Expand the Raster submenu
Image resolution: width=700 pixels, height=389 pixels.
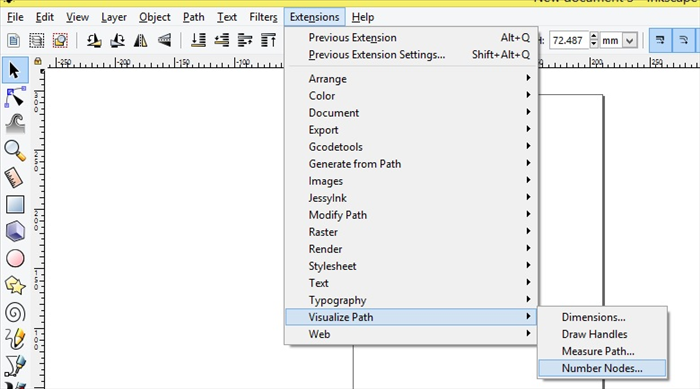[x=411, y=232]
